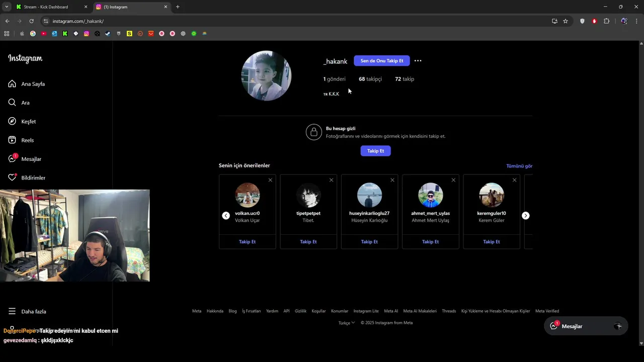Screen dimensions: 644x362
Task: Open the Tümünü gör link
Action: pyautogui.click(x=519, y=166)
